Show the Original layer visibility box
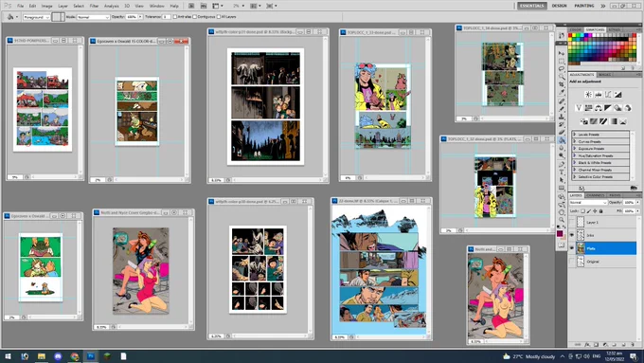This screenshot has width=644, height=363. click(572, 262)
